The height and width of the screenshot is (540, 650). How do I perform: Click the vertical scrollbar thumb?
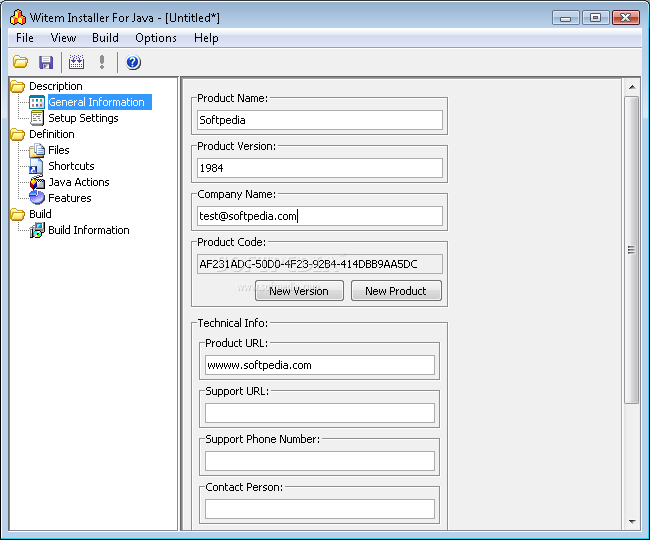632,250
